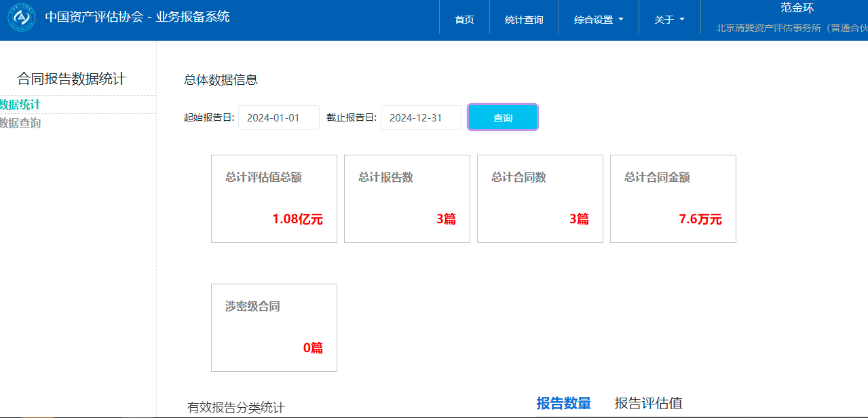Screen dimensions: 868x418
Task: Switch to the 报告评估值 tab
Action: pyautogui.click(x=648, y=403)
